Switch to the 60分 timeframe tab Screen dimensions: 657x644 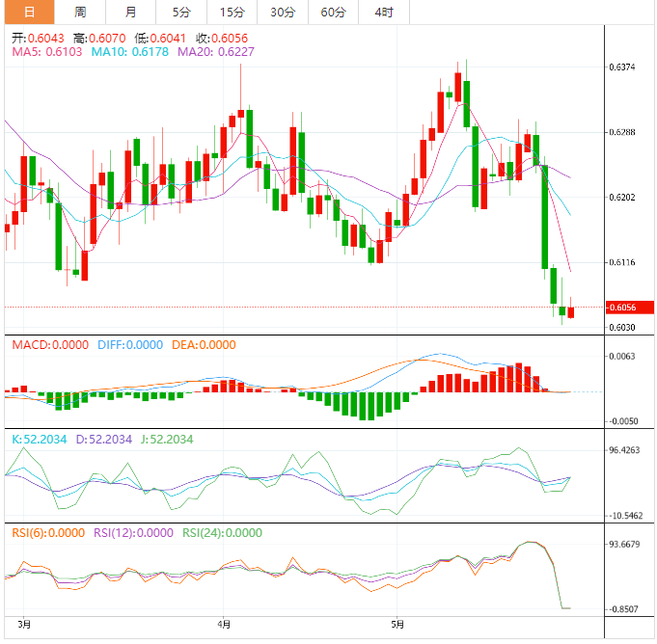[333, 13]
